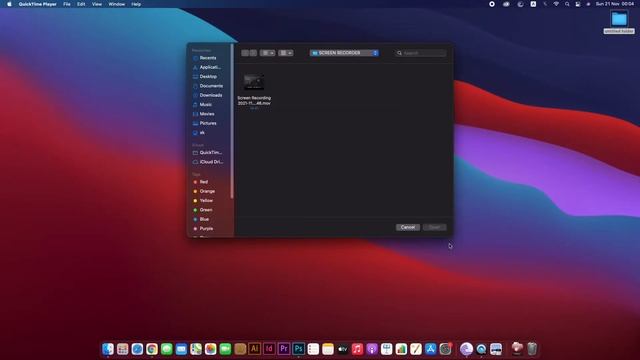Screen dimensions: 640x360
Task: Open Notes from the dock
Action: (328, 349)
